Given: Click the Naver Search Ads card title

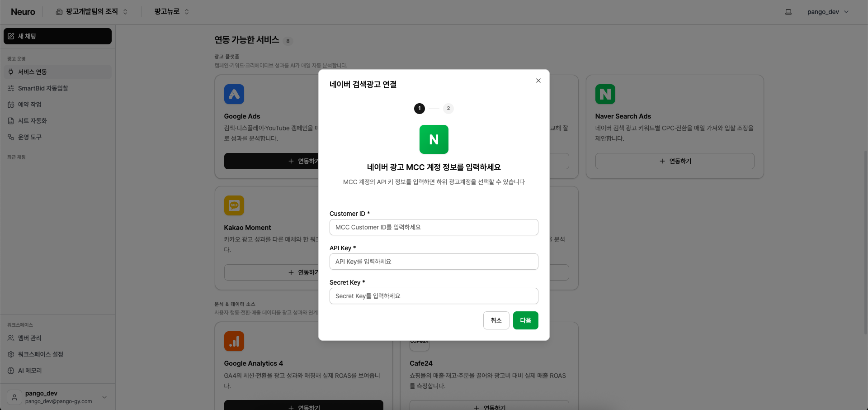Looking at the screenshot, I should click(623, 116).
